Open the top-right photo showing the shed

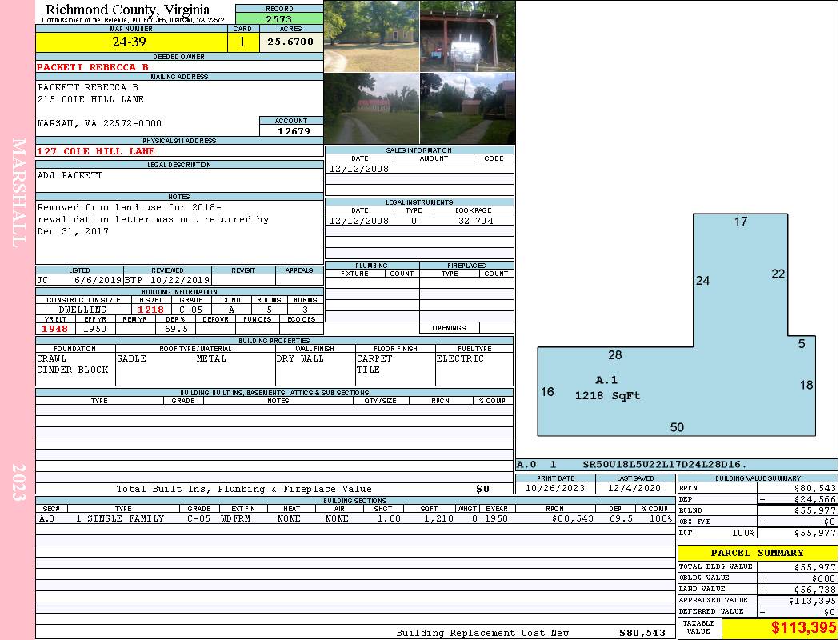point(467,36)
